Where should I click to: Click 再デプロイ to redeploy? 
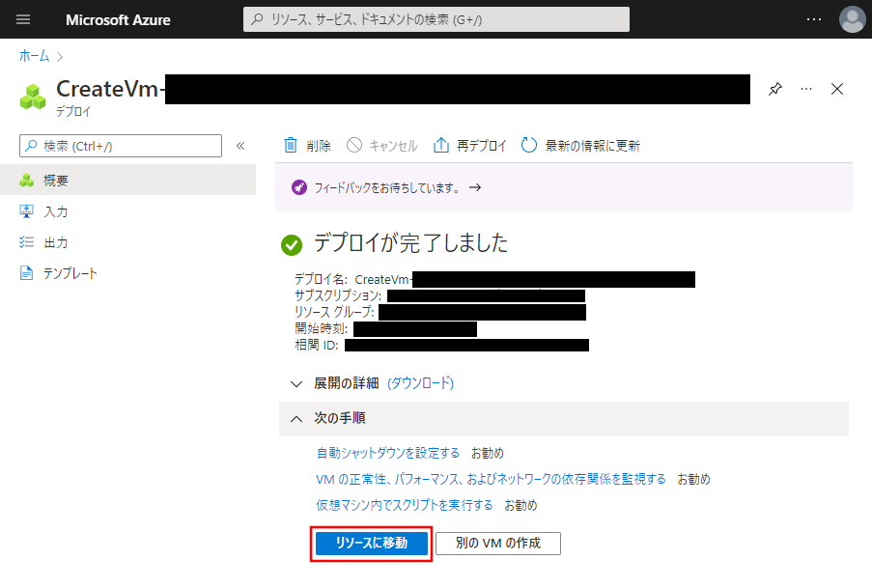tap(469, 145)
